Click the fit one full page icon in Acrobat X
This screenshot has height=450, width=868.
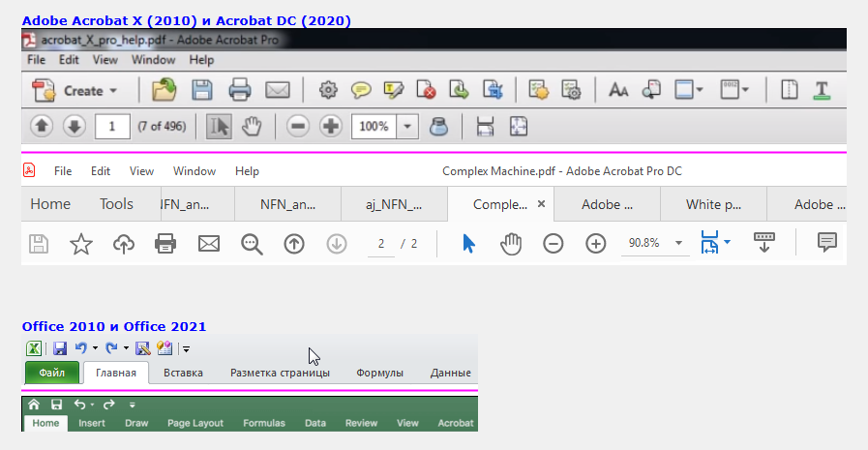519,126
